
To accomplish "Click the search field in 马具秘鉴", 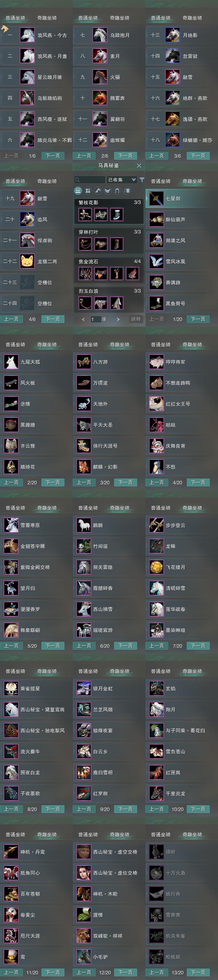I will pyautogui.click(x=89, y=179).
